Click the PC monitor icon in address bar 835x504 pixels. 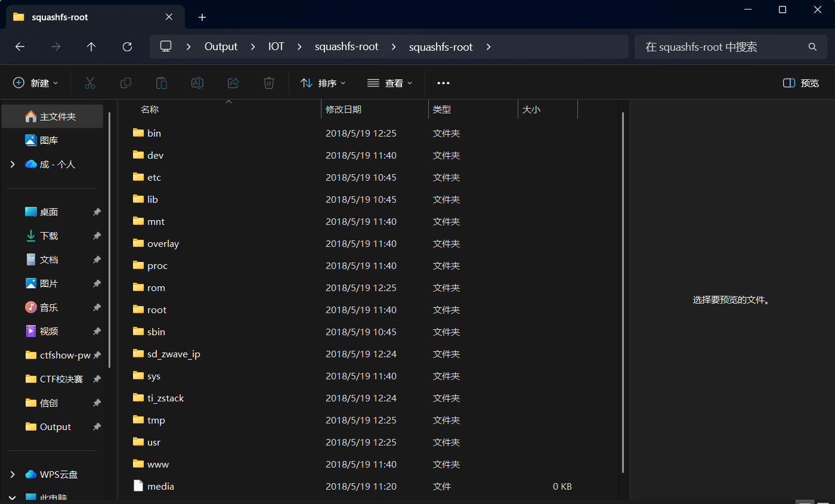(x=166, y=47)
